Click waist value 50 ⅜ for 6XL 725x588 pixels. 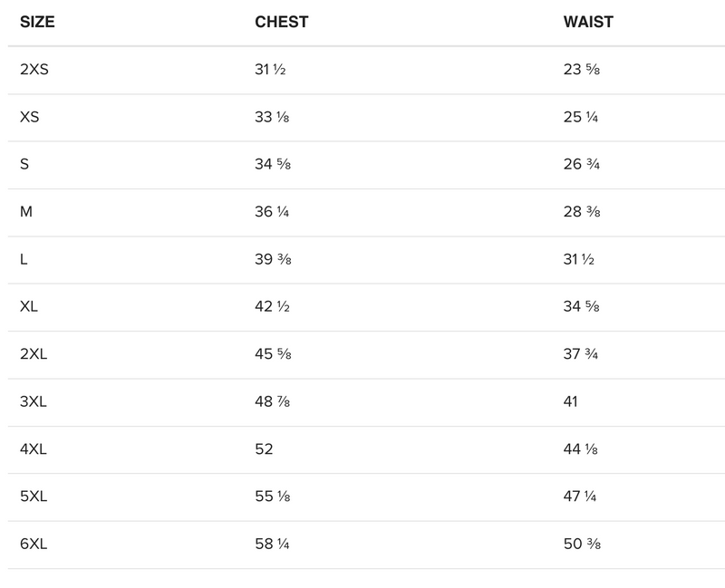581,544
